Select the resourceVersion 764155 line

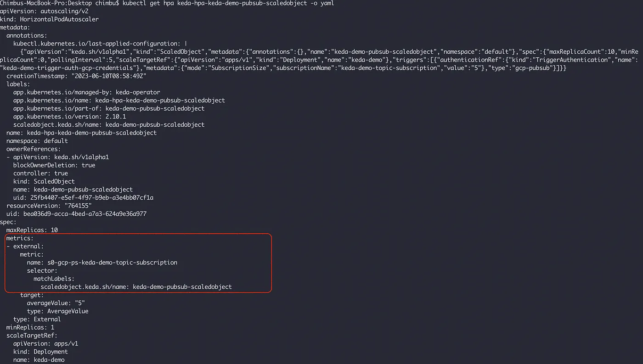(49, 206)
